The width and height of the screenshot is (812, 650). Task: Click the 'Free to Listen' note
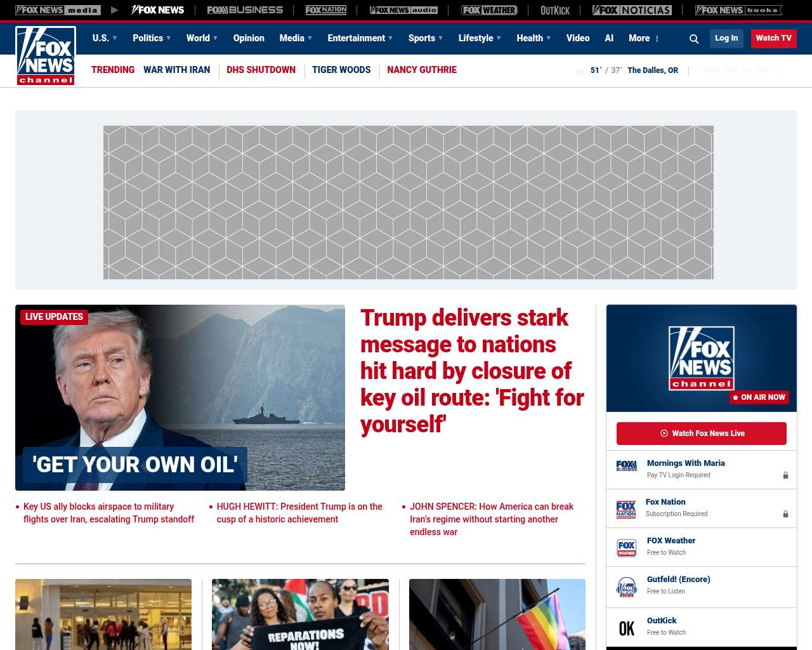coord(666,592)
